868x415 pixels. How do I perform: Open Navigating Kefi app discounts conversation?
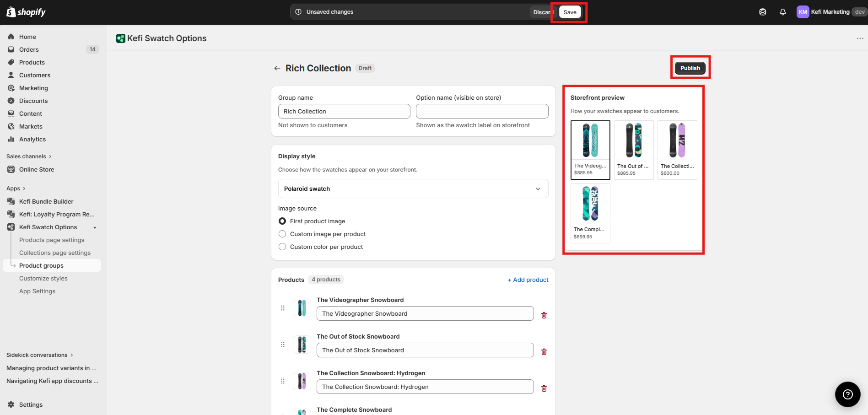[x=52, y=381]
